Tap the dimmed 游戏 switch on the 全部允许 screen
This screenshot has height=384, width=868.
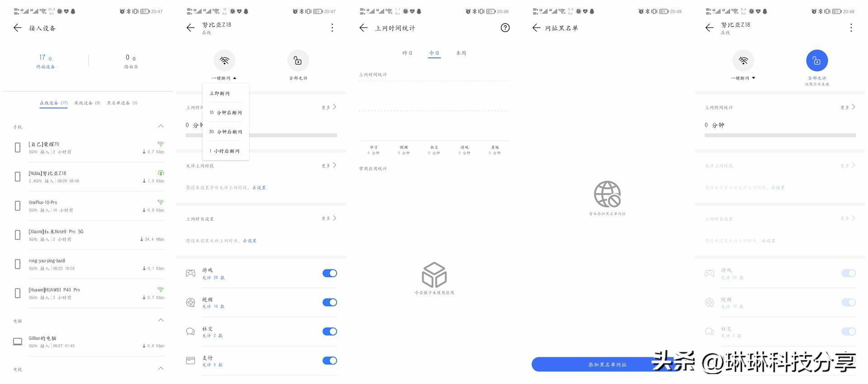849,273
